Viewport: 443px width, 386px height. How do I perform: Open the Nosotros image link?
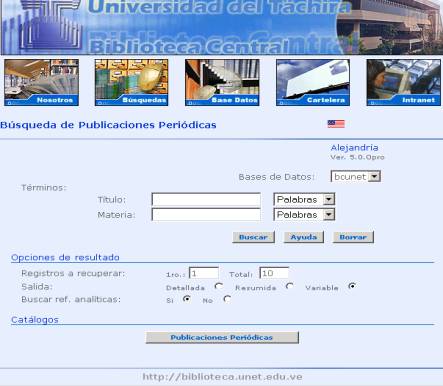point(41,83)
